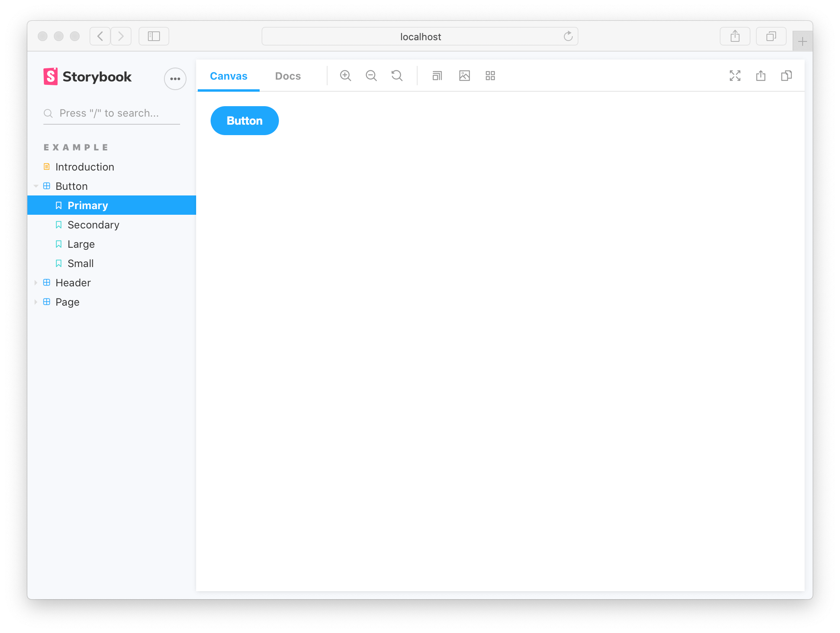This screenshot has width=840, height=633.
Task: Click the reset zoom icon
Action: (397, 75)
